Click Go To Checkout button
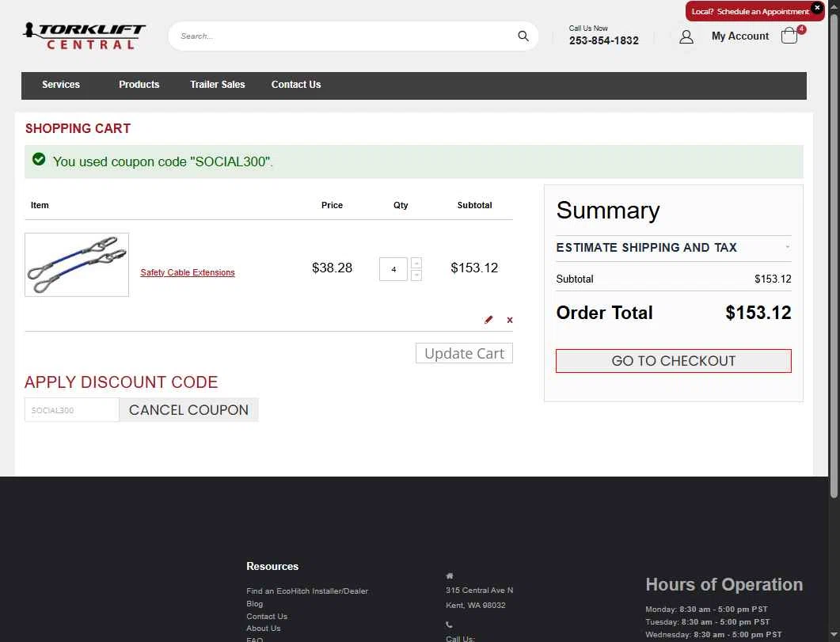 point(674,361)
